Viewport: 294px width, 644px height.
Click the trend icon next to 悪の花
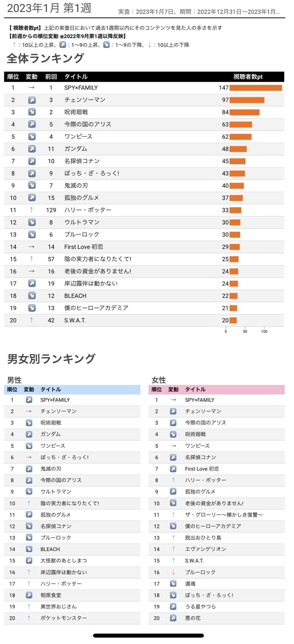pyautogui.click(x=173, y=618)
